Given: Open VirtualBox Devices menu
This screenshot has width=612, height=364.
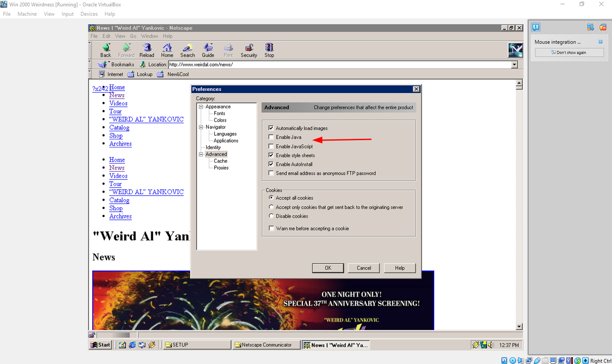Looking at the screenshot, I should [89, 14].
